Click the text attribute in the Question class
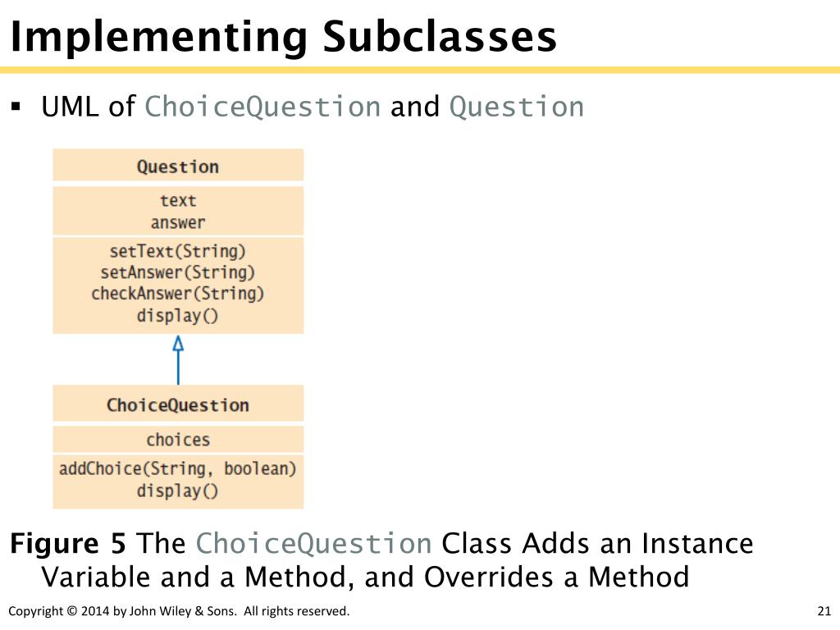 tap(178, 200)
